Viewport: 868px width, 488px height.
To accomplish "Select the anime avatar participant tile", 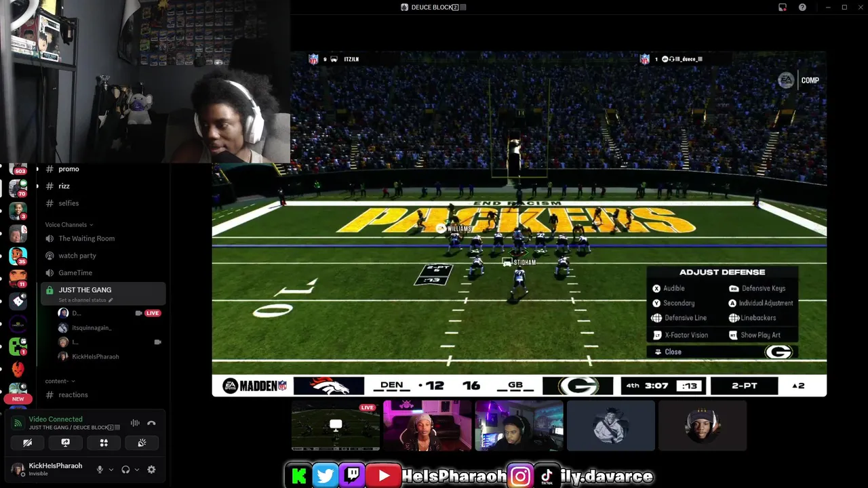I will [611, 426].
